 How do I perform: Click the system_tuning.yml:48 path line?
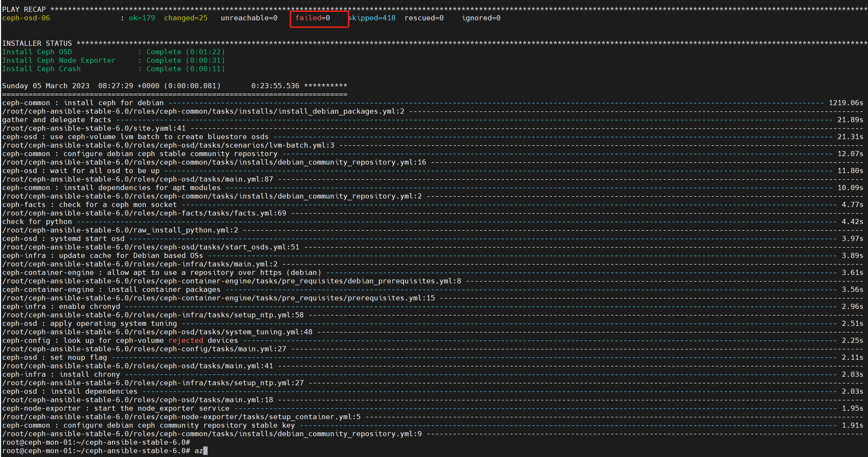tap(157, 332)
